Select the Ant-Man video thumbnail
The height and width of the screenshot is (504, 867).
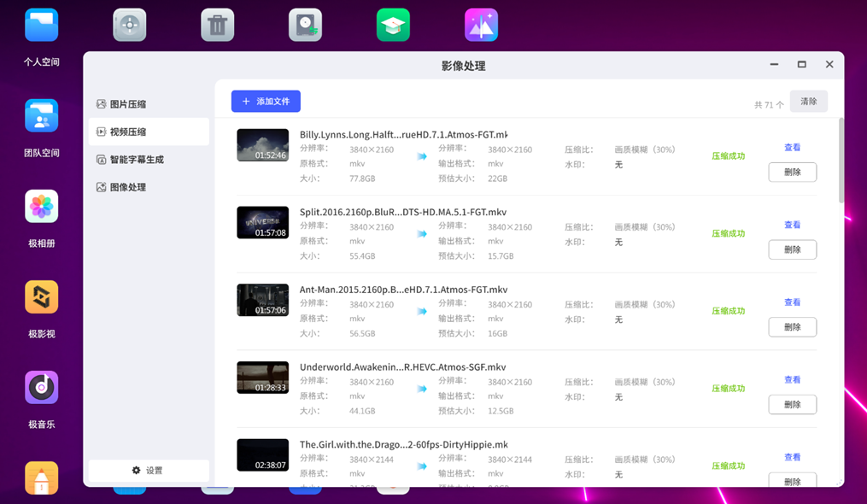(262, 300)
